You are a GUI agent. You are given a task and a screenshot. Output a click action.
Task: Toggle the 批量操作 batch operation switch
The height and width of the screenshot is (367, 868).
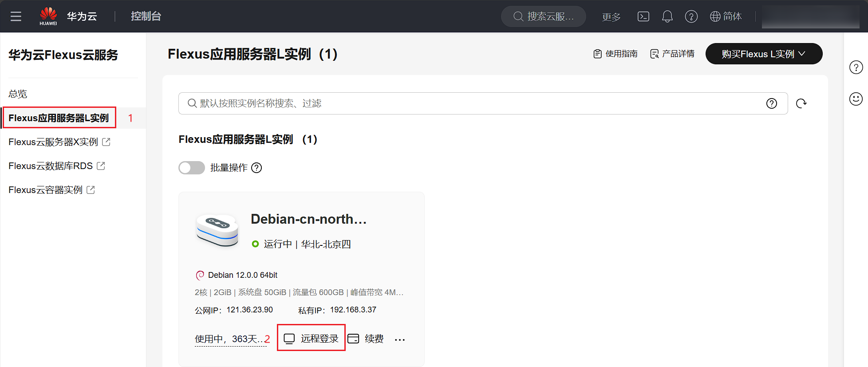[x=192, y=168]
